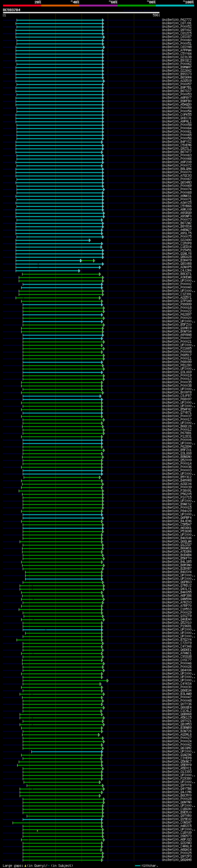This screenshot has width=197, height=868.
Task: Select hit UniRef100_Q8S0R8
Action: point(177,264)
